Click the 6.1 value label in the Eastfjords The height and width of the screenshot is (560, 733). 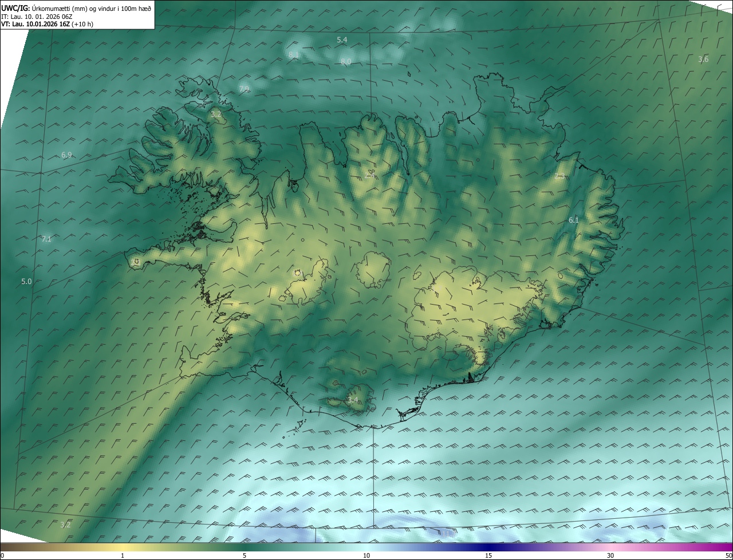(574, 220)
